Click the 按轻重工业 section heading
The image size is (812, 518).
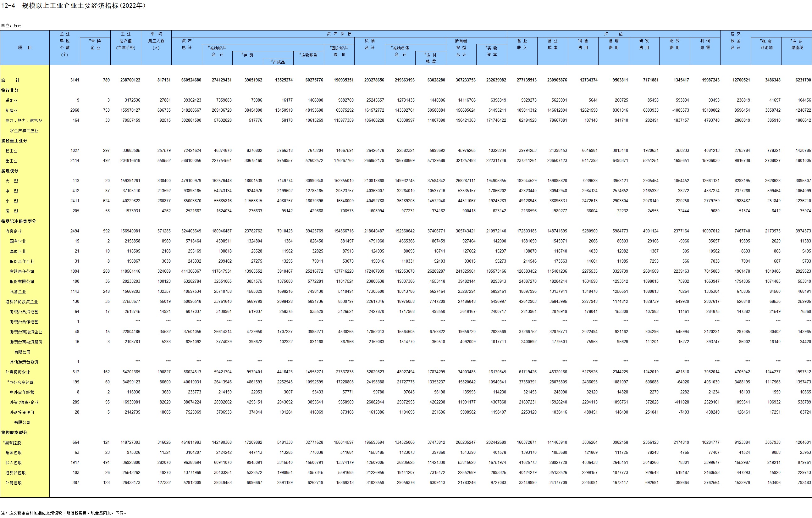coord(14,141)
